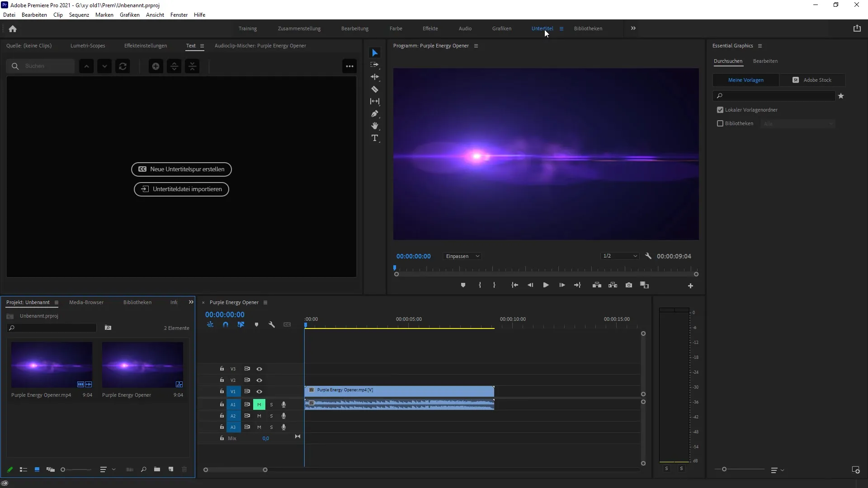
Task: Toggle Snap in timeline magnet icon
Action: tap(226, 325)
